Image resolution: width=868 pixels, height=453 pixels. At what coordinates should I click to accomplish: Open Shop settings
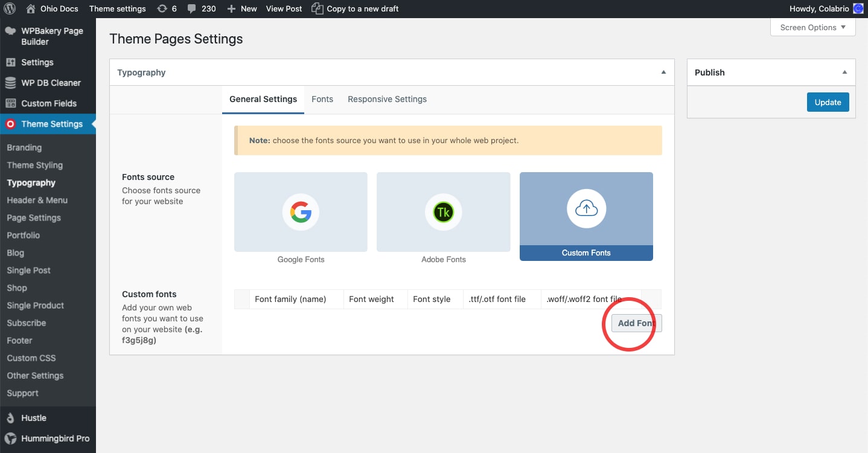tap(17, 288)
